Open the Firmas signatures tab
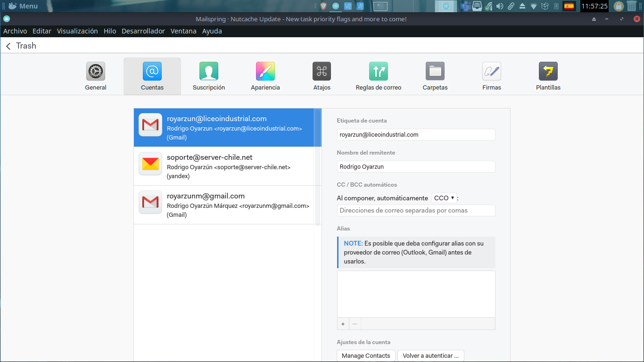 click(492, 76)
